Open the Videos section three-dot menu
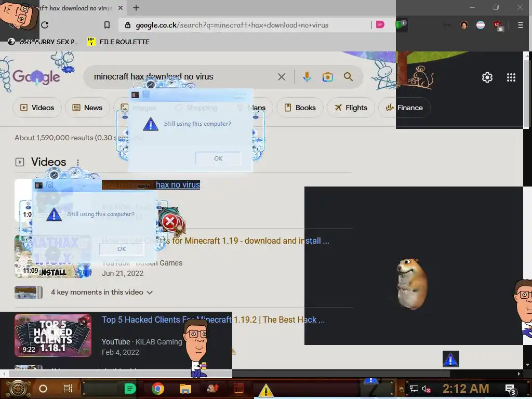The width and height of the screenshot is (532, 399). [x=78, y=163]
